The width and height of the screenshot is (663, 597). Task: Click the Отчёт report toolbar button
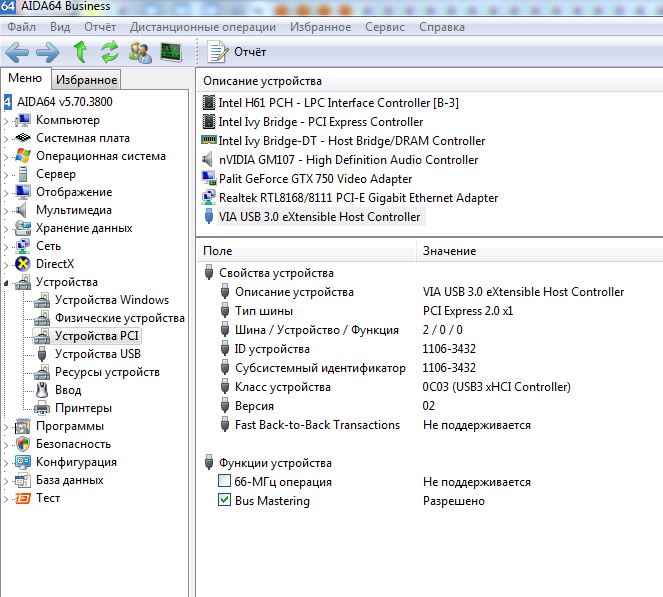pos(237,52)
